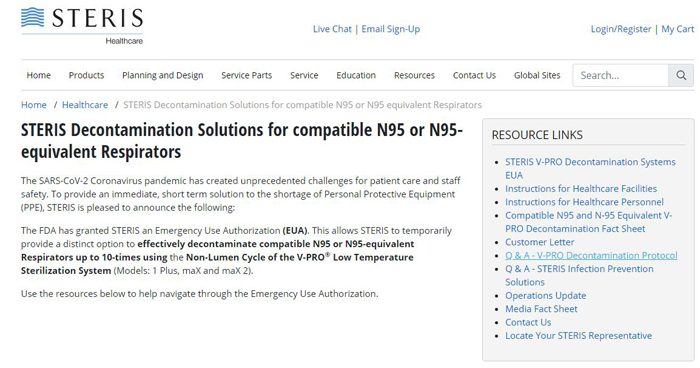Viewport: 700px width, 368px height.
Task: Click the search magnifier icon button
Action: point(681,75)
